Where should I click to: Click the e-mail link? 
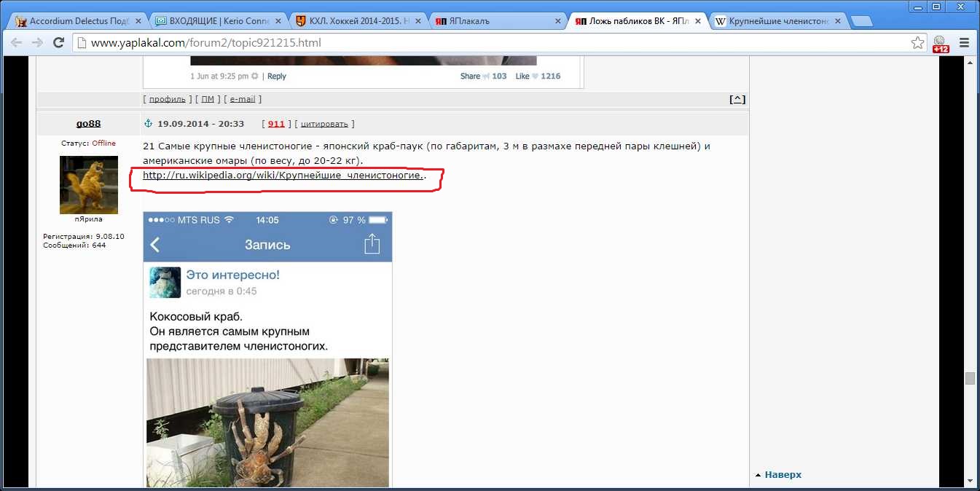click(243, 99)
